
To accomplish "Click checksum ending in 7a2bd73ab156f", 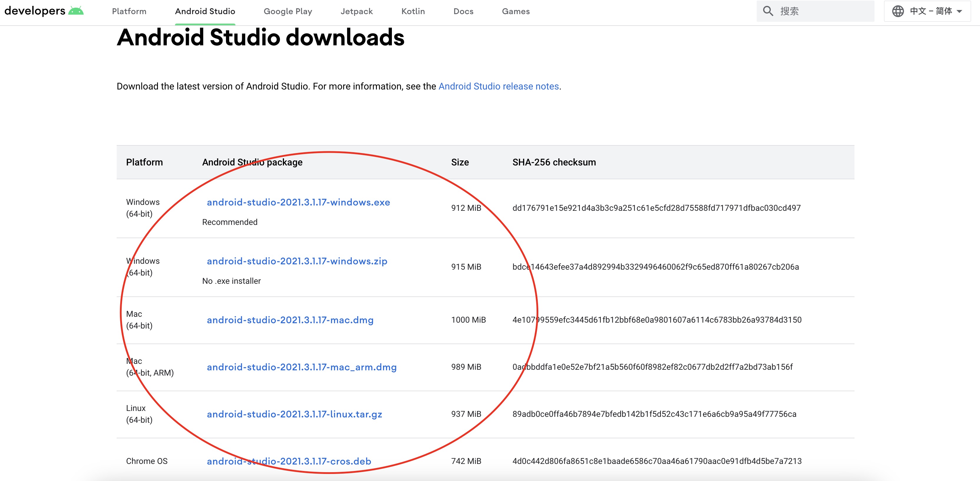I will pyautogui.click(x=652, y=367).
